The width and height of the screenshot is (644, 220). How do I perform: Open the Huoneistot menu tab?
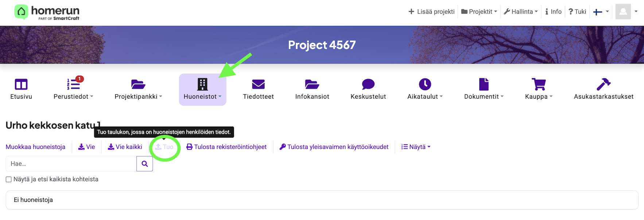click(202, 90)
